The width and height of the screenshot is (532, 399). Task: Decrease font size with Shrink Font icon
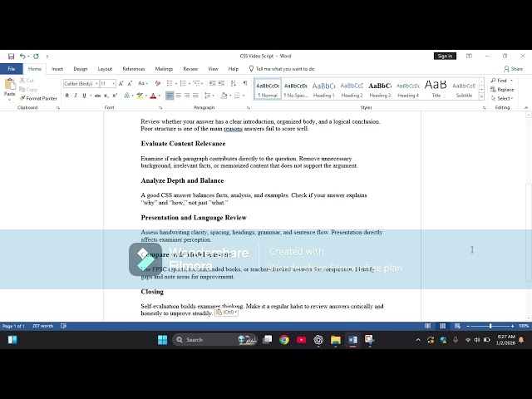pyautogui.click(x=130, y=83)
